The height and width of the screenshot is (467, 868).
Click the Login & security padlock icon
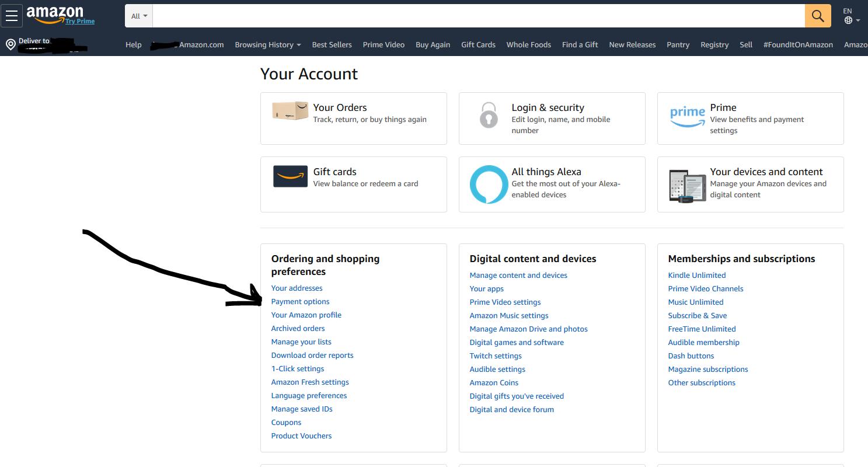pyautogui.click(x=489, y=115)
